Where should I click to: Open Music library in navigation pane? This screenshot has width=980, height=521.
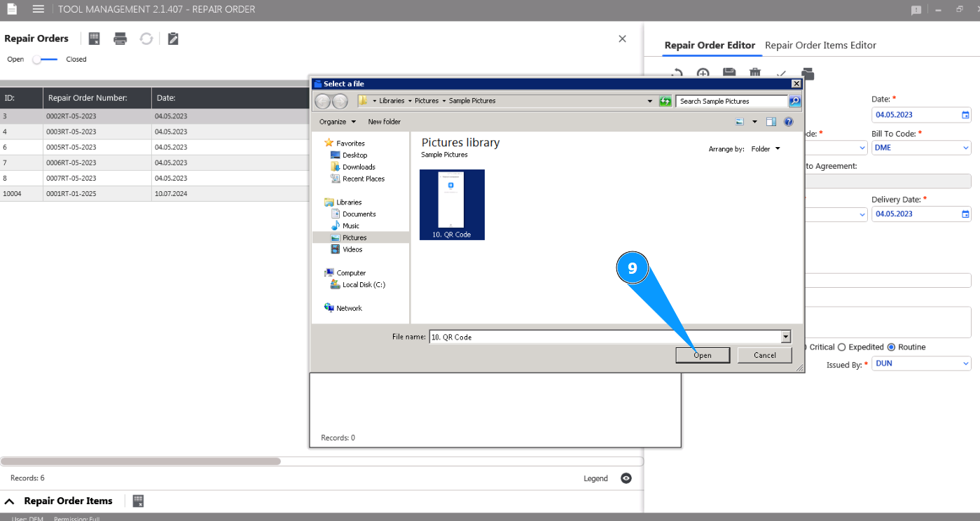(x=350, y=226)
